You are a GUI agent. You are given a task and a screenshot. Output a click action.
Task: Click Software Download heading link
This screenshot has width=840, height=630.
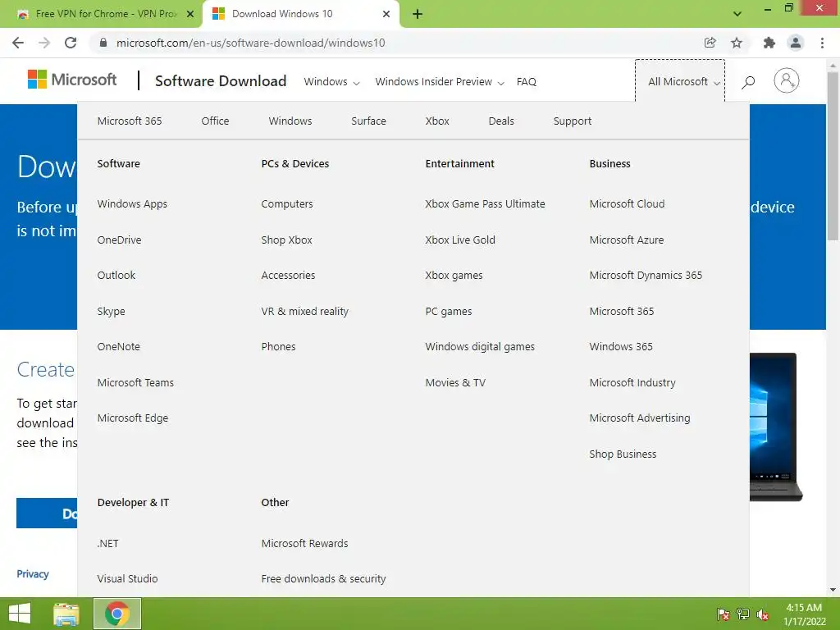pos(221,81)
